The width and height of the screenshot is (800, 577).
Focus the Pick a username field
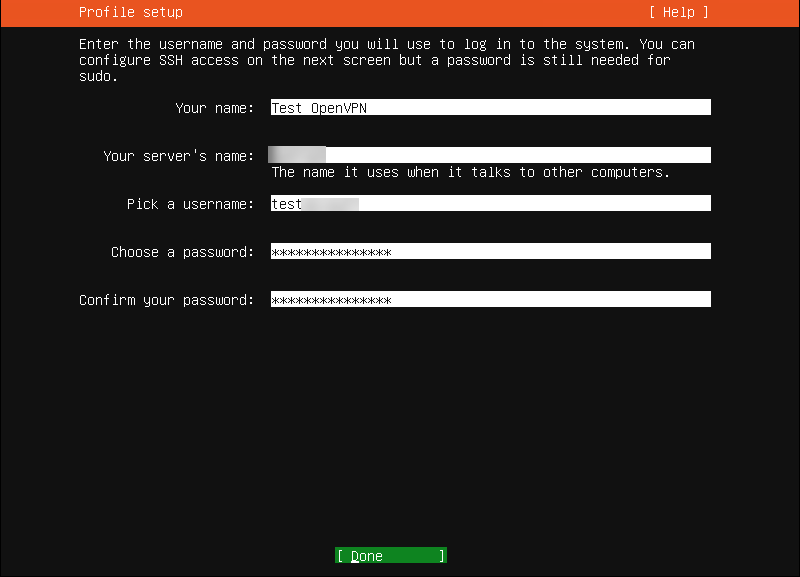[x=490, y=204]
